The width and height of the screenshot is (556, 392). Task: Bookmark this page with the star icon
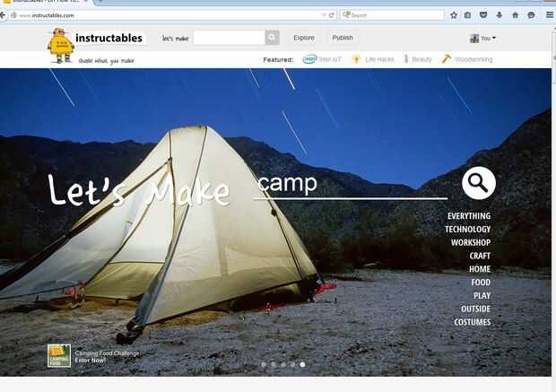click(454, 15)
